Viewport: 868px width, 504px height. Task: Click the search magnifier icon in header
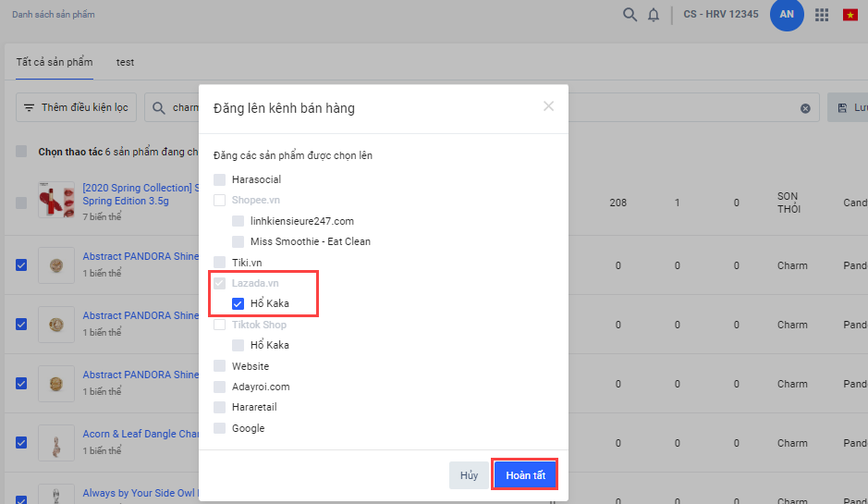pos(630,15)
